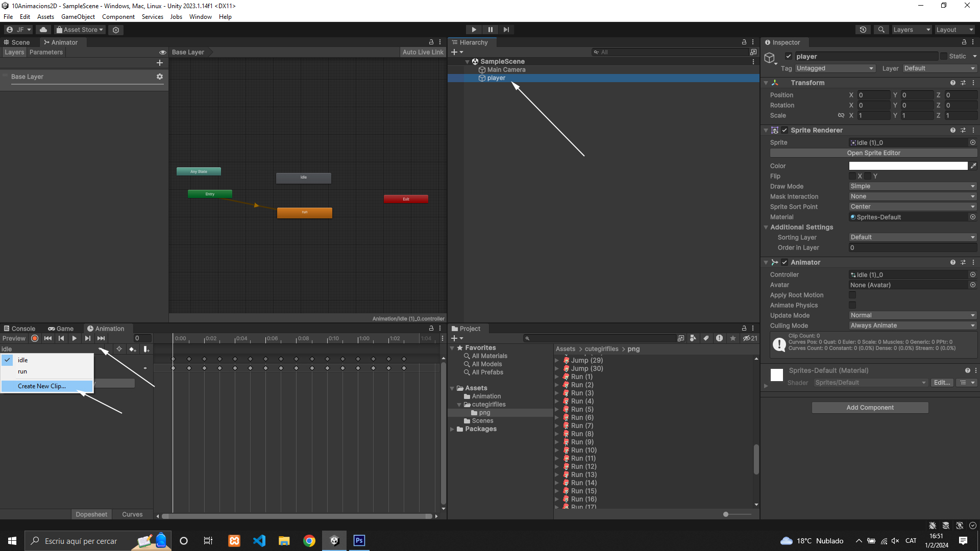The width and height of the screenshot is (980, 551).
Task: Expand the Tag Untagged dropdown
Action: pos(835,68)
